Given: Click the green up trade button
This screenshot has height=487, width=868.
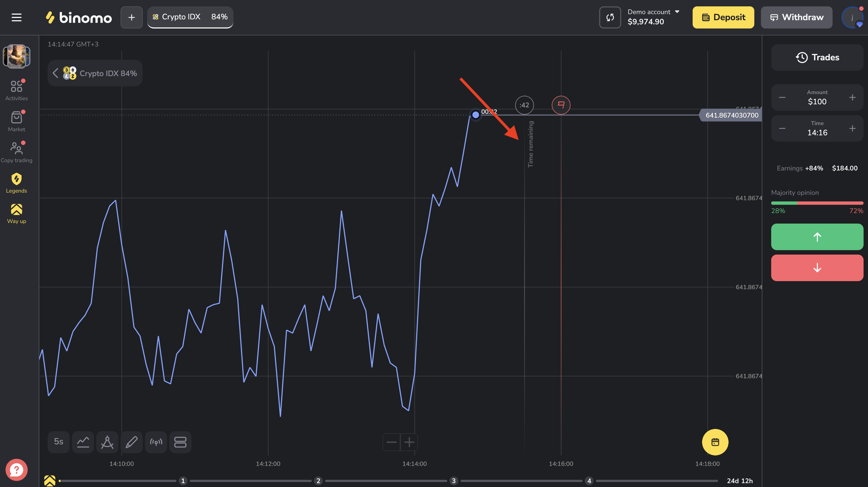Looking at the screenshot, I should pyautogui.click(x=817, y=237).
